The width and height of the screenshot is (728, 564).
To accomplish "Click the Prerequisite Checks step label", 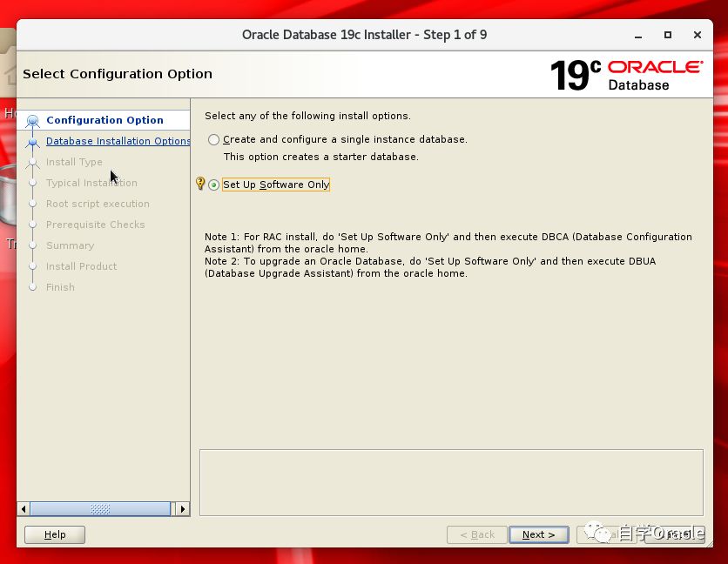I will tap(95, 225).
